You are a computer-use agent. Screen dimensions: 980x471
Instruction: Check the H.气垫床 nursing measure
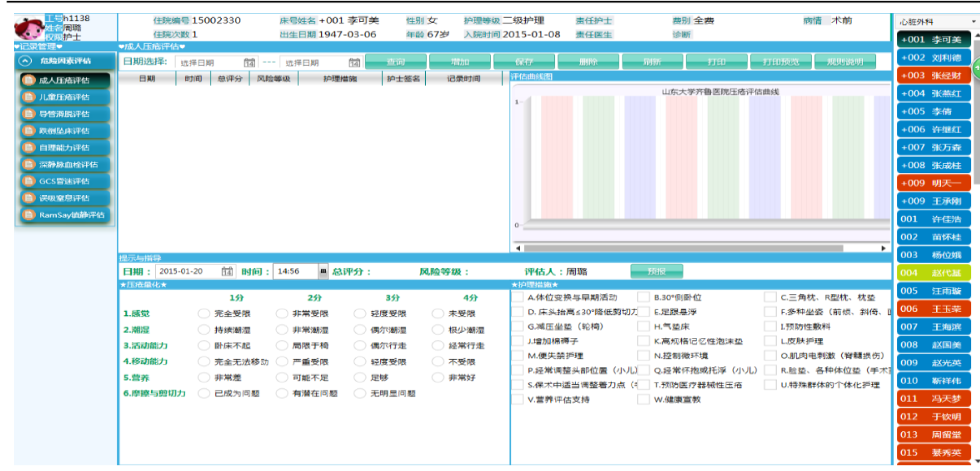[643, 327]
